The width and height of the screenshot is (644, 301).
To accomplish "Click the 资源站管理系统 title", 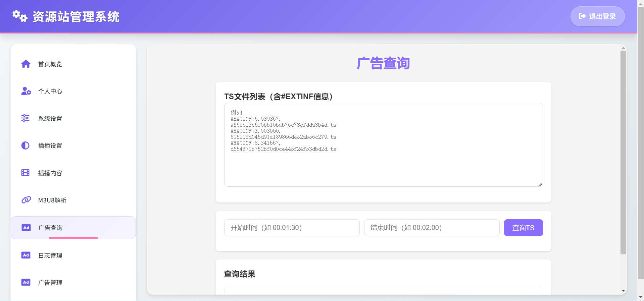I will (x=76, y=16).
